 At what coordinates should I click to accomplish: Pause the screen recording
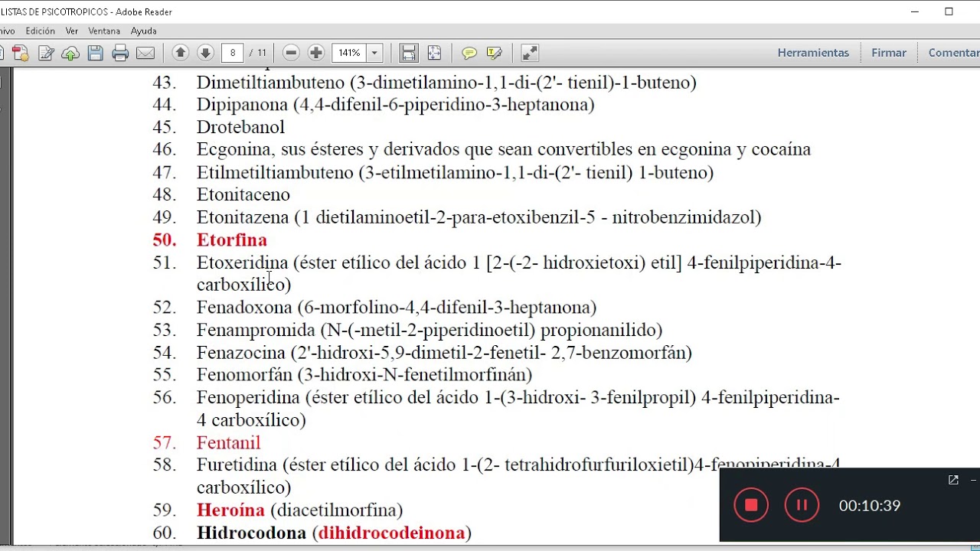802,504
